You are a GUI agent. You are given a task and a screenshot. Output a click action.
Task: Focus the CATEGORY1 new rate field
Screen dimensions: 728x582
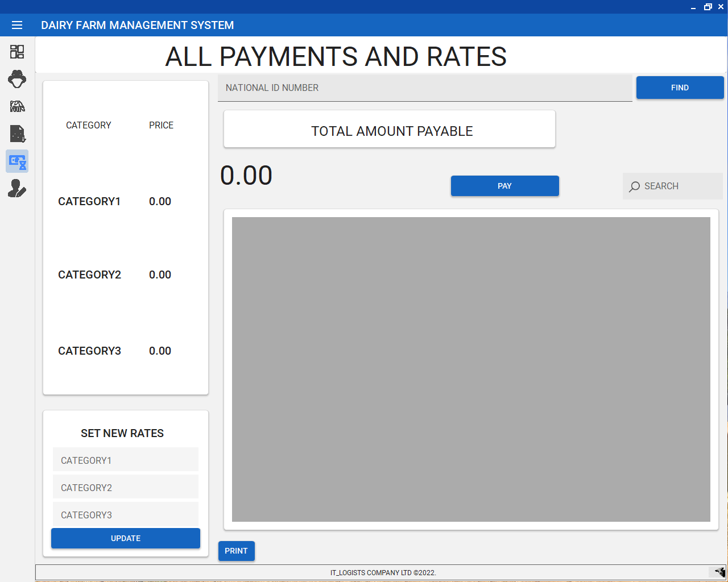[x=126, y=460]
